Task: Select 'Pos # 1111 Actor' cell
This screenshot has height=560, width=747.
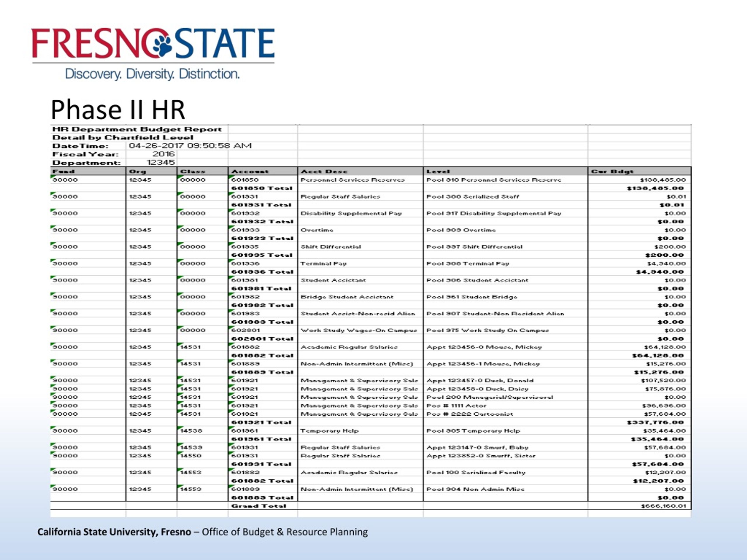Action: pyautogui.click(x=506, y=405)
